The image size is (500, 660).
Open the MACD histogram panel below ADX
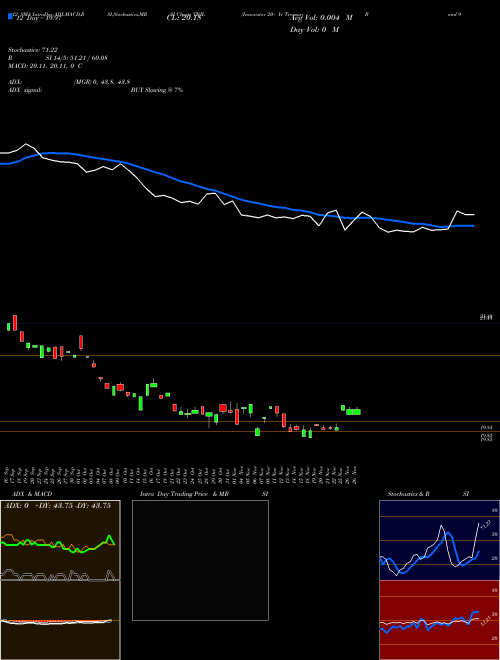[x=60, y=620]
